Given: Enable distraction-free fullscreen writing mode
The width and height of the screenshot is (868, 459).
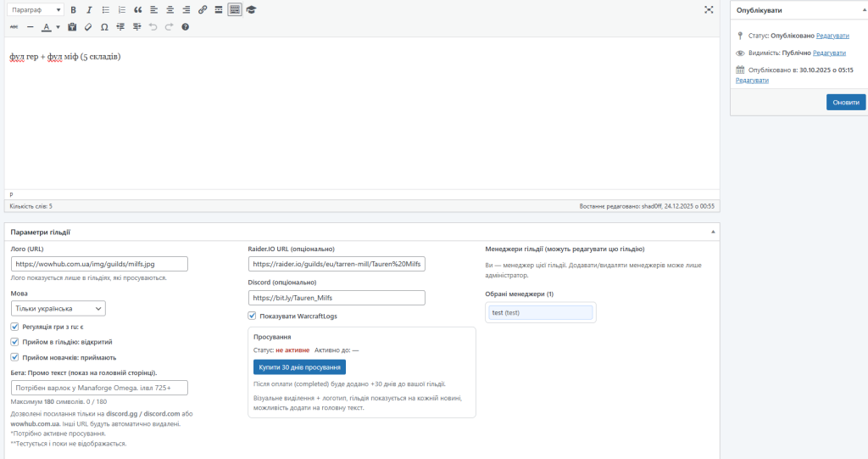Looking at the screenshot, I should (x=709, y=10).
